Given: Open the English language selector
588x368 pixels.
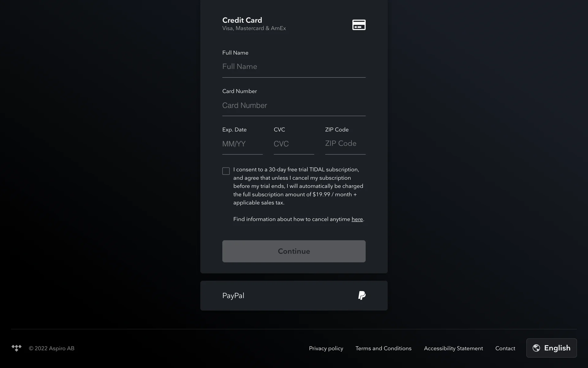Looking at the screenshot, I should (x=551, y=348).
